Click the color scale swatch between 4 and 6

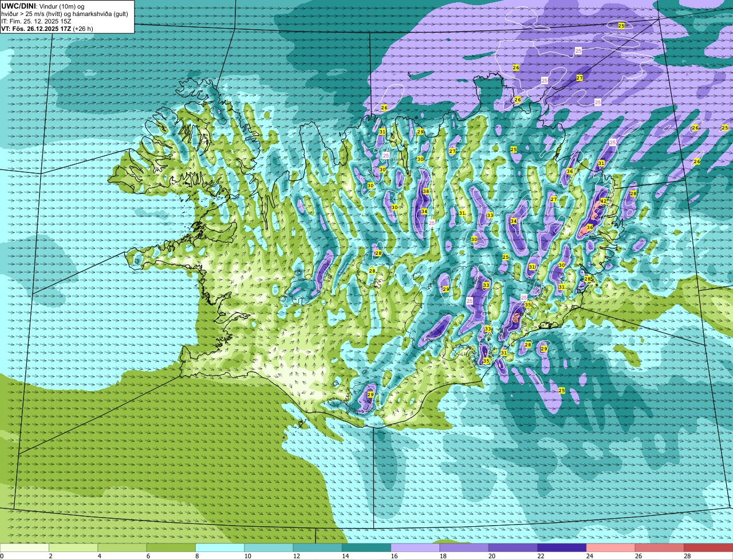(x=122, y=547)
